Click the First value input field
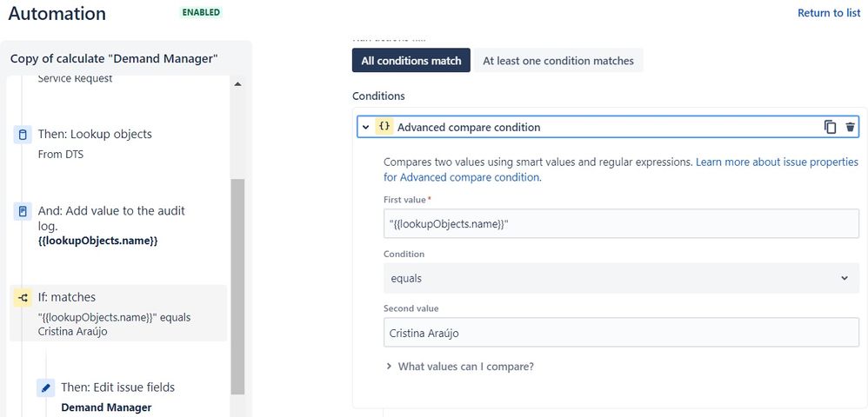868x417 pixels. [621, 223]
